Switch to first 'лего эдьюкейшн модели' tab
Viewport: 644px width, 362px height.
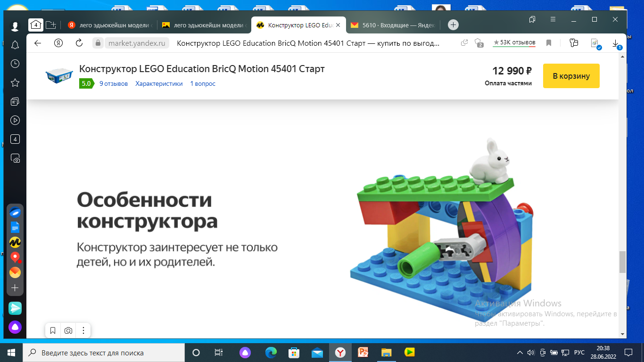pos(109,25)
